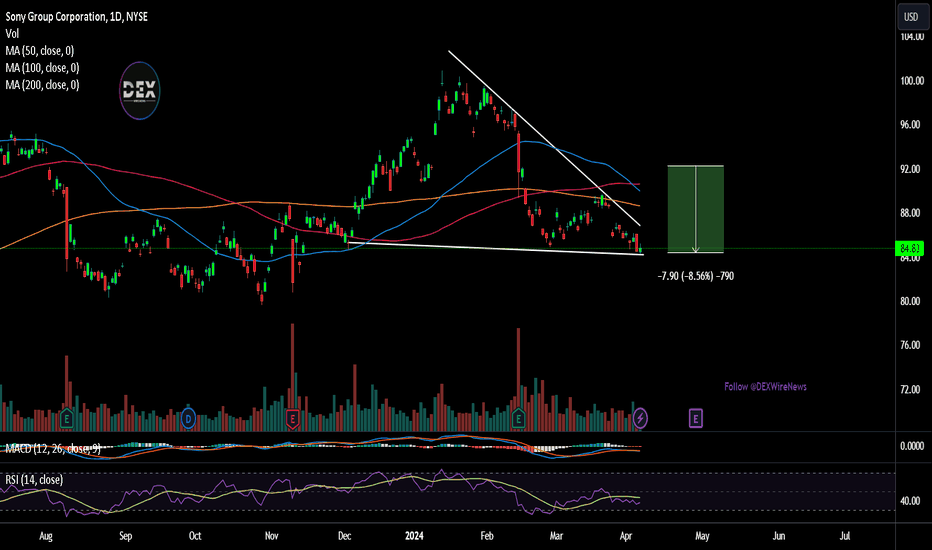This screenshot has width=932, height=550.
Task: Click the 72.00 price axis label
Action: [912, 389]
